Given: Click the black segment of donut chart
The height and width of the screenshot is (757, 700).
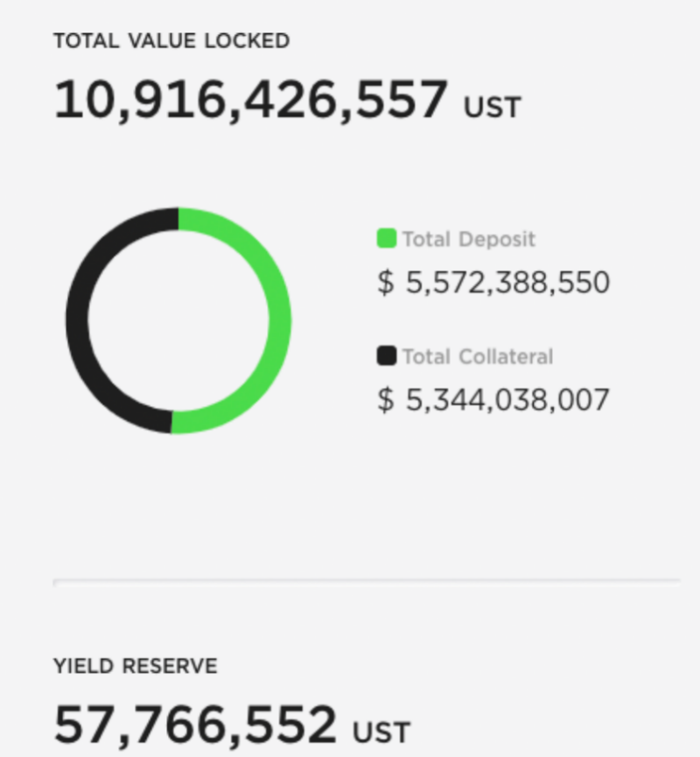Looking at the screenshot, I should (77, 320).
